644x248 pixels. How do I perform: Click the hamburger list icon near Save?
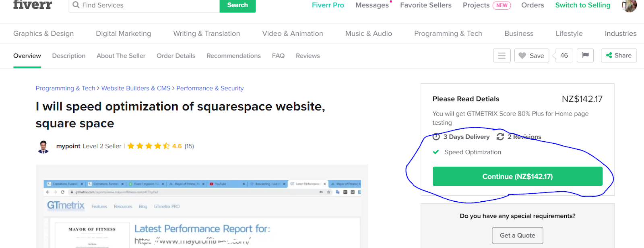502,56
